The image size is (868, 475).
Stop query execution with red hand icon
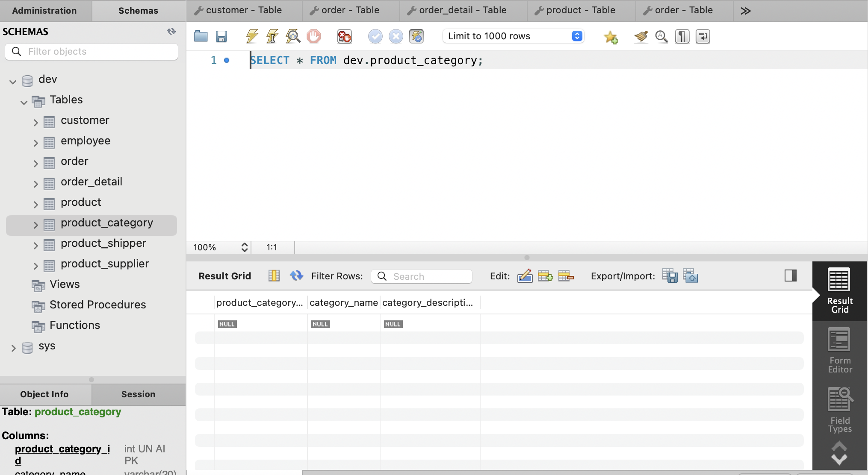(x=313, y=36)
